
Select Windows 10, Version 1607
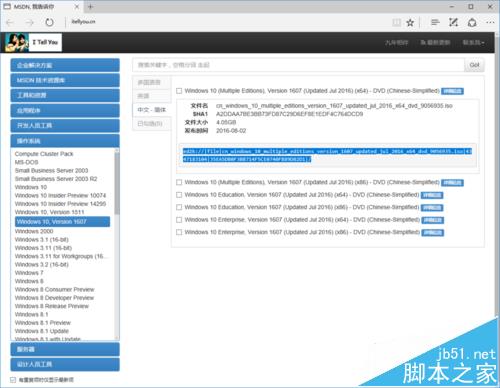coord(62,222)
